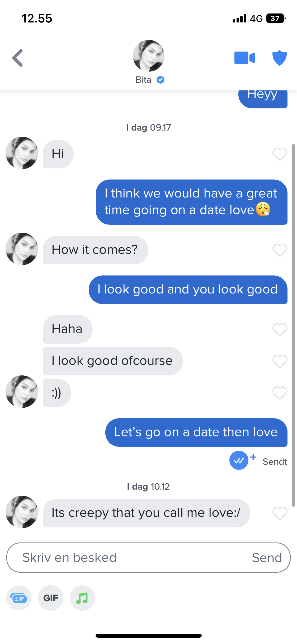Open the GIF picker
This screenshot has width=297, height=644.
[x=51, y=598]
